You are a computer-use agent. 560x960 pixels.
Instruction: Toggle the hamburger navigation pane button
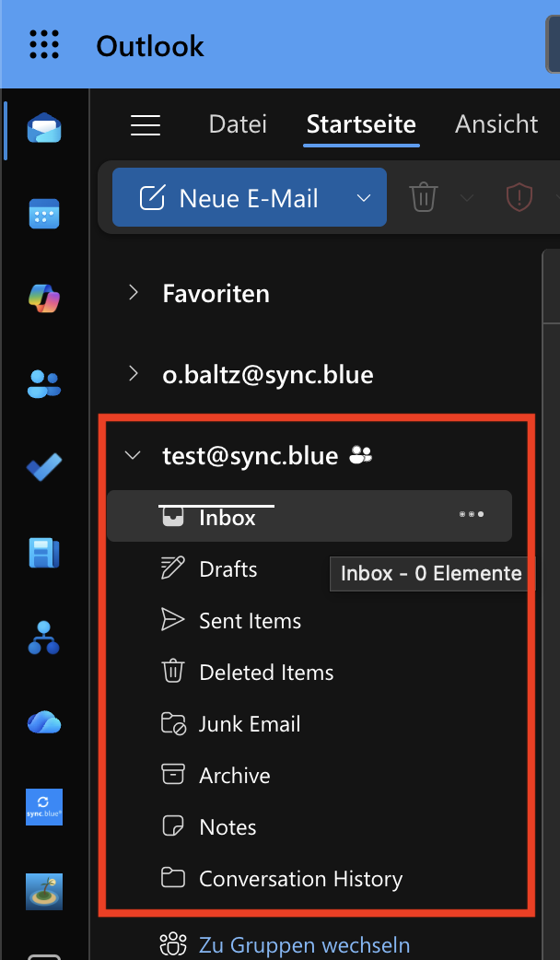[146, 125]
